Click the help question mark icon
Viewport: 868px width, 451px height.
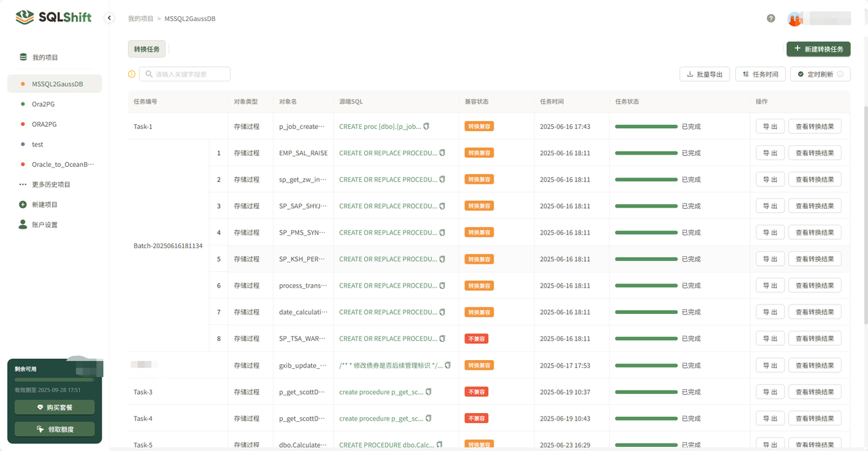coord(771,18)
